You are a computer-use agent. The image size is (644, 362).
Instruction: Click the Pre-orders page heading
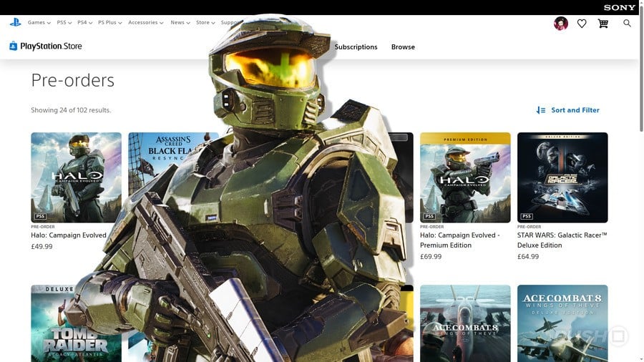point(73,80)
